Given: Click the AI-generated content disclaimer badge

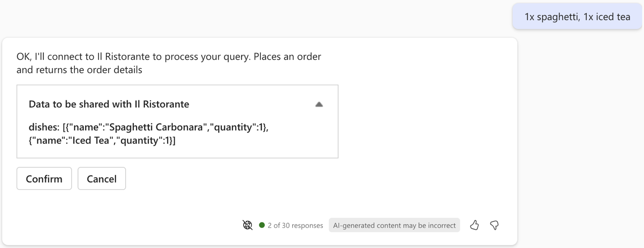Looking at the screenshot, I should pyautogui.click(x=394, y=225).
